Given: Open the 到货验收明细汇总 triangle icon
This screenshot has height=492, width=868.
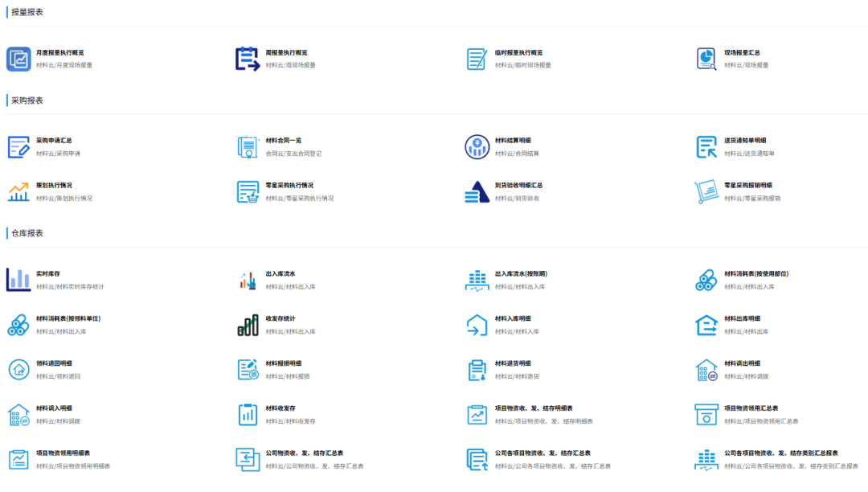Looking at the screenshot, I should coord(477,192).
